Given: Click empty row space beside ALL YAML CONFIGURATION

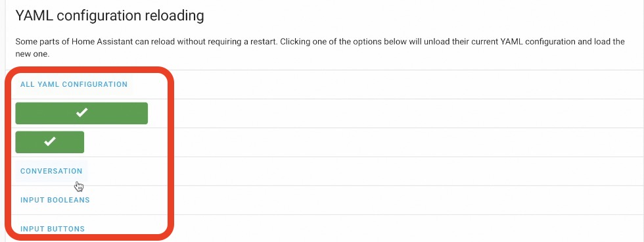Looking at the screenshot, I should [x=402, y=84].
